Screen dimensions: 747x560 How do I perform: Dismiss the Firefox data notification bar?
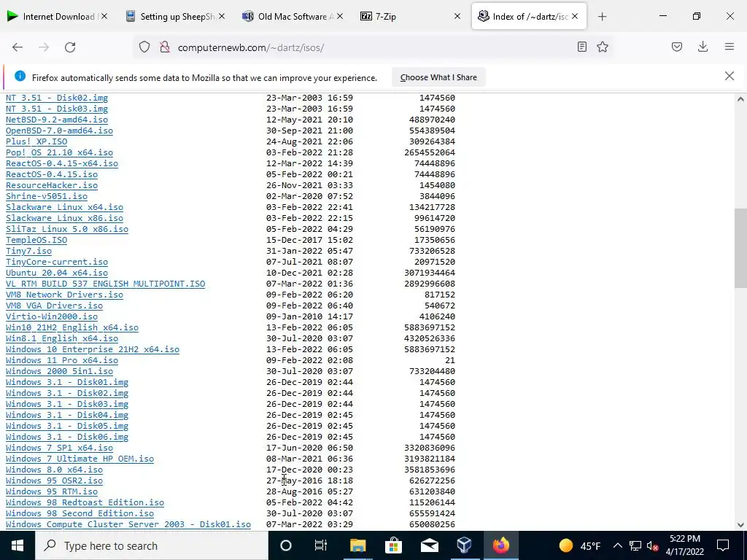(x=729, y=76)
